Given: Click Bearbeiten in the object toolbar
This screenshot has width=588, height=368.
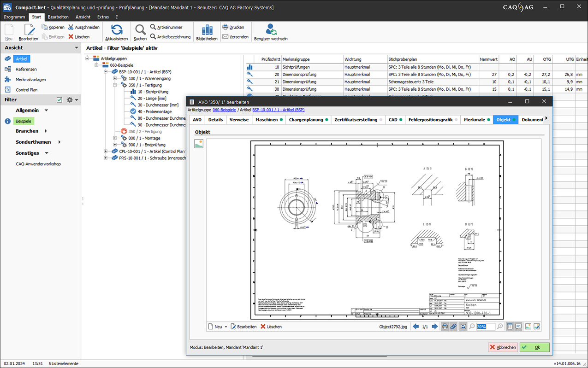Looking at the screenshot, I should tap(244, 327).
